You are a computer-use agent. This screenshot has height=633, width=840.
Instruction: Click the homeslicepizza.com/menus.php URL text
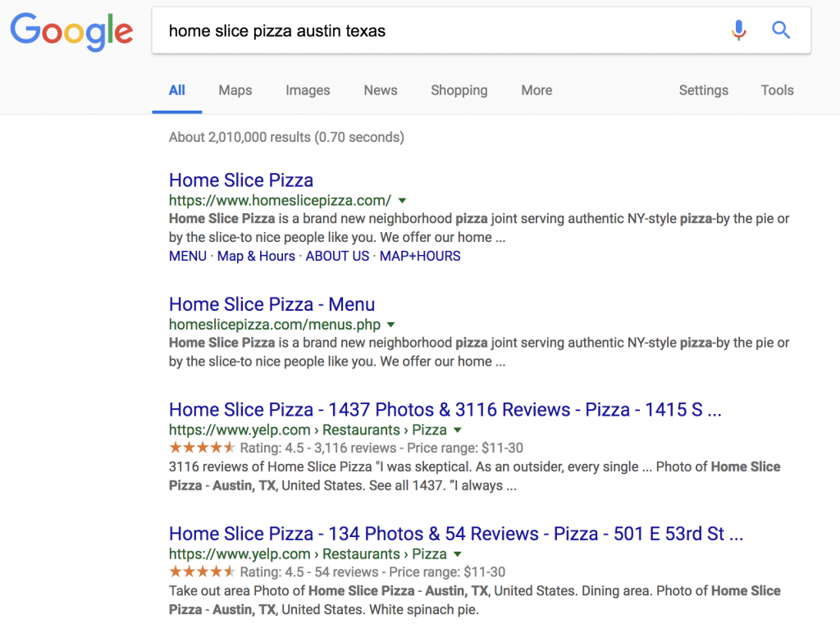275,325
